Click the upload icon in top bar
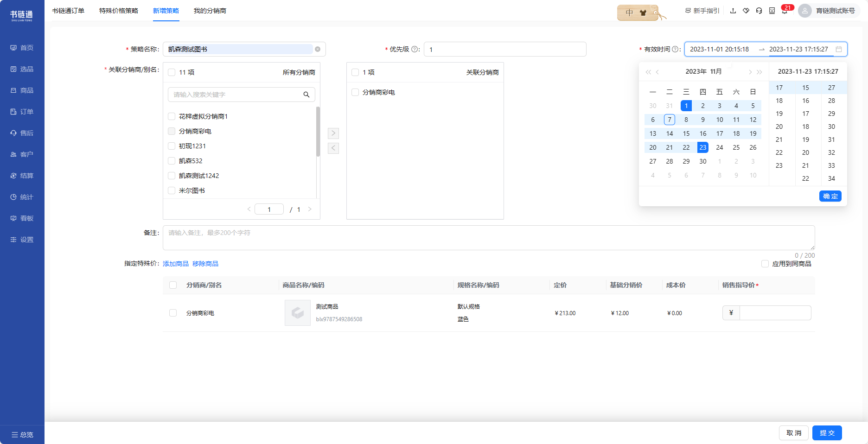 point(733,11)
